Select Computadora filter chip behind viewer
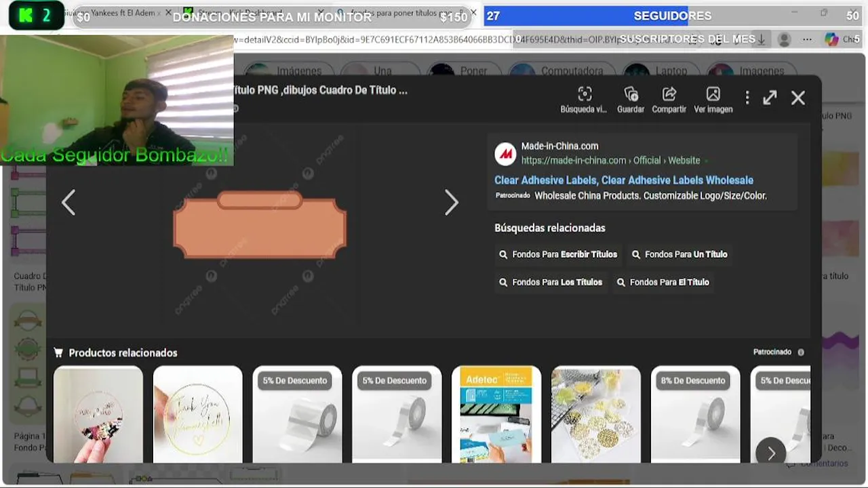868x488 pixels. [x=561, y=70]
